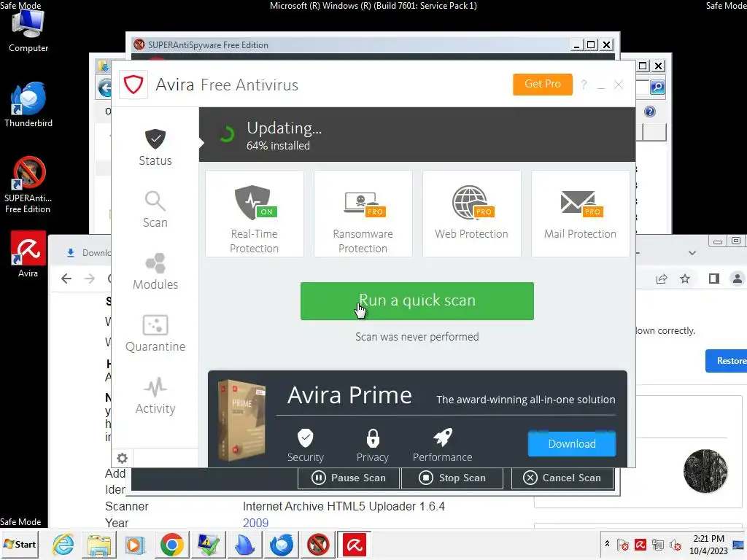Click the search icon in Explorer window

coord(657,87)
